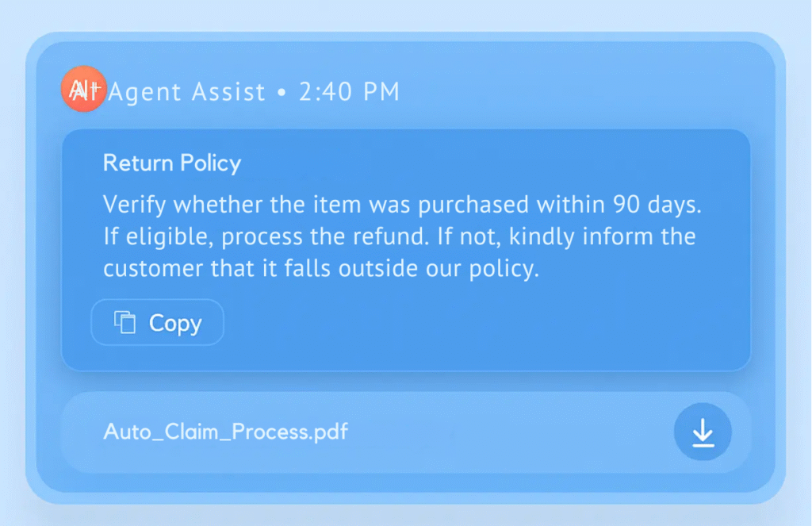Click the orange AI avatar icon
Viewport: 812px width, 526px height.
83,89
